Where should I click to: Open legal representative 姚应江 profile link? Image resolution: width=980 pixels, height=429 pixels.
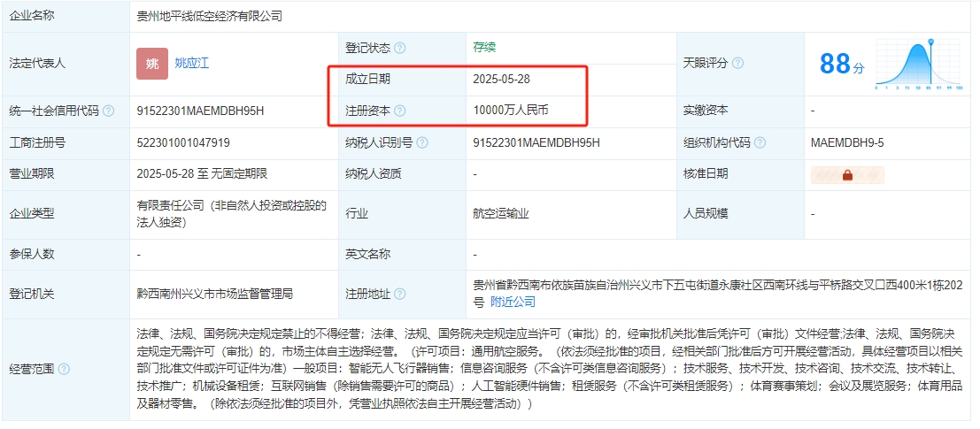[x=191, y=63]
